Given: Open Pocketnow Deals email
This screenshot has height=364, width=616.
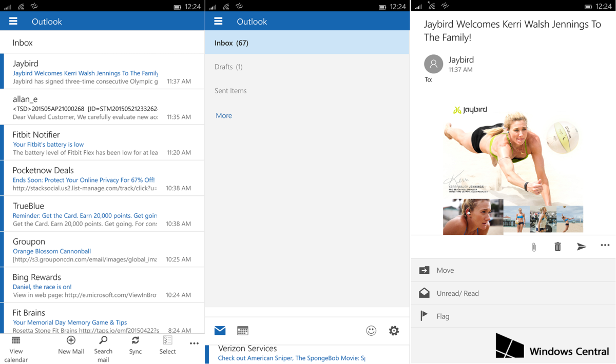Looking at the screenshot, I should pos(102,178).
